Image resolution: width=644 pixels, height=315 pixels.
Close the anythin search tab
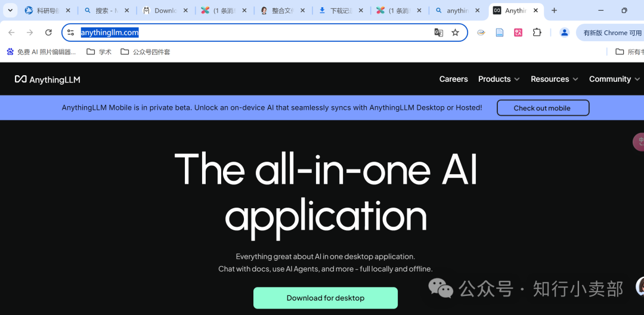click(478, 11)
